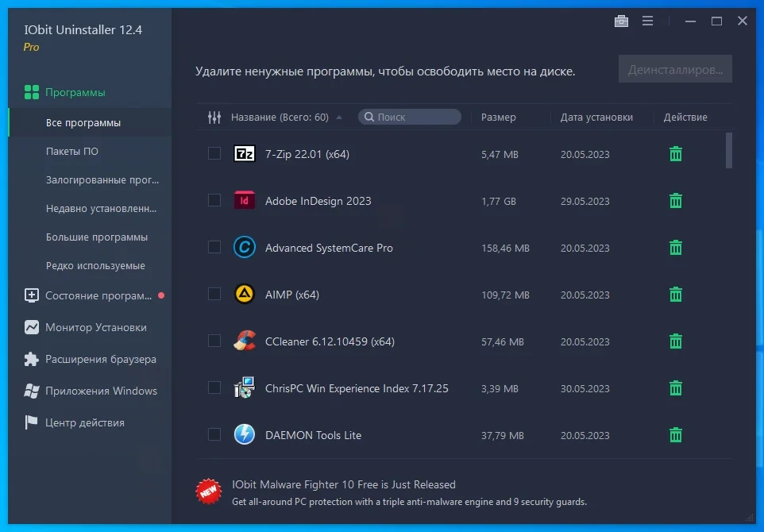Click the Advanced SystemCare C icon

(244, 248)
